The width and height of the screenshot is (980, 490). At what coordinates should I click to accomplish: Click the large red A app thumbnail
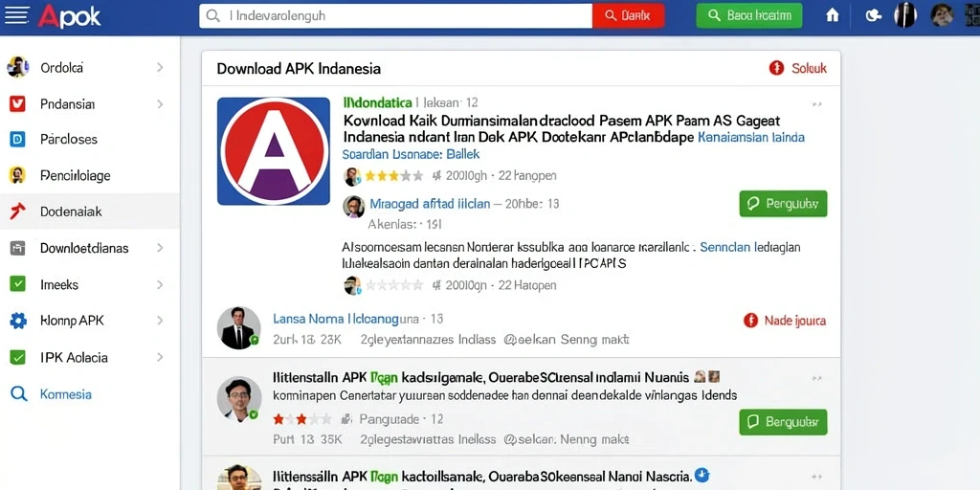(x=274, y=151)
